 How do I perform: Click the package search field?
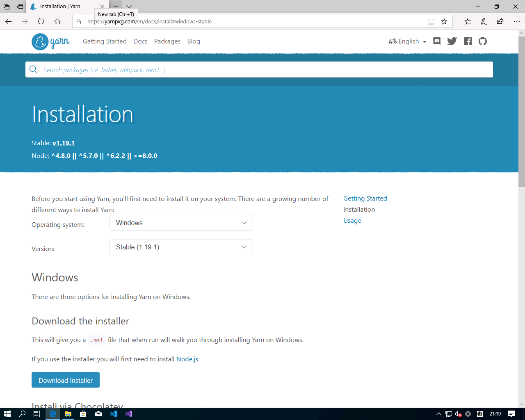point(262,70)
